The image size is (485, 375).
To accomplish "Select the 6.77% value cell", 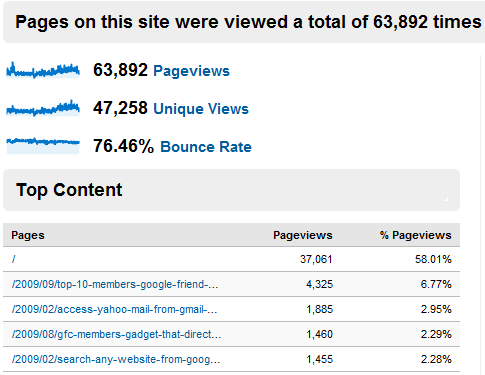I will click(x=436, y=284).
